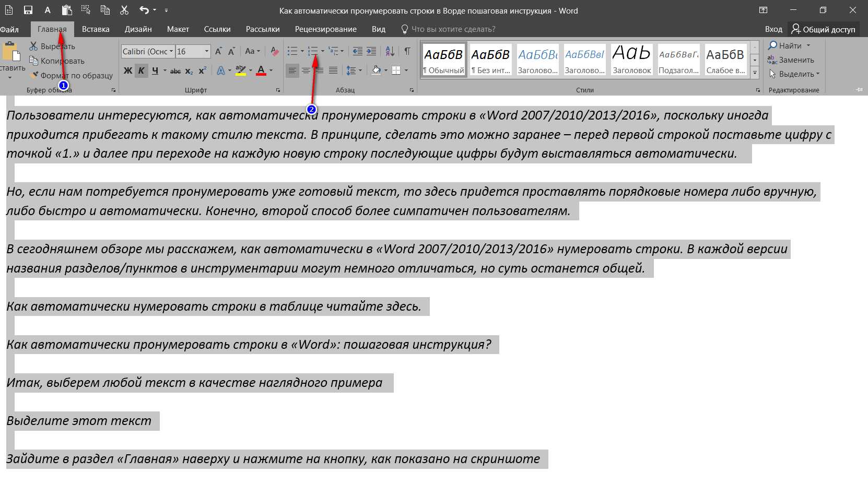The width and height of the screenshot is (868, 495).
Task: Click the Заменить button
Action: click(x=791, y=60)
